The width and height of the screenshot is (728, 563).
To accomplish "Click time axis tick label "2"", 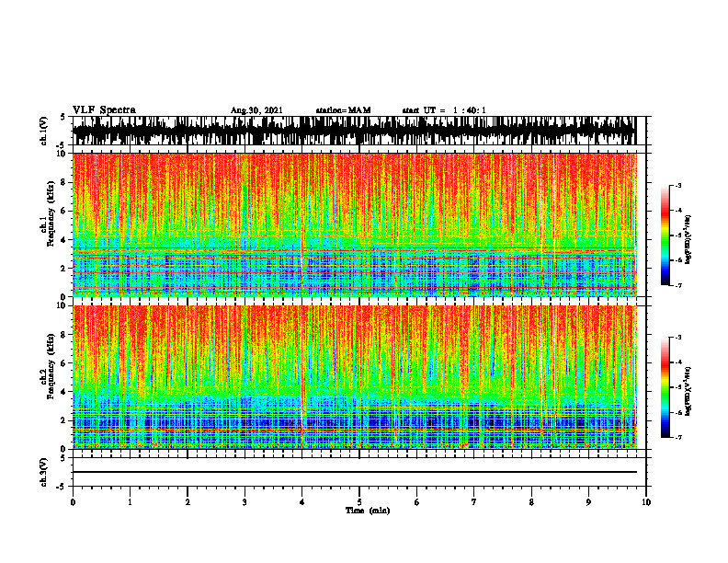I will [x=188, y=502].
